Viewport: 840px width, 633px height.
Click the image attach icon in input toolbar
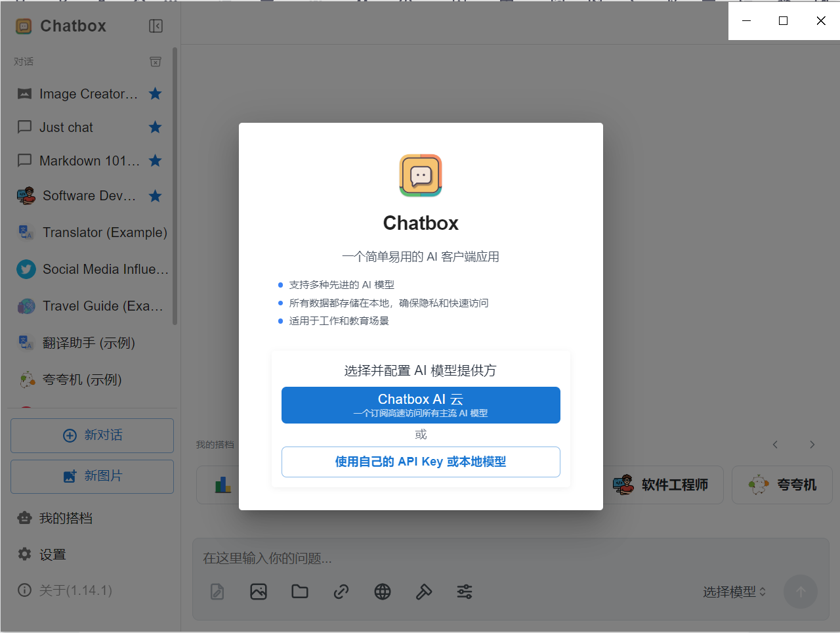click(x=259, y=592)
